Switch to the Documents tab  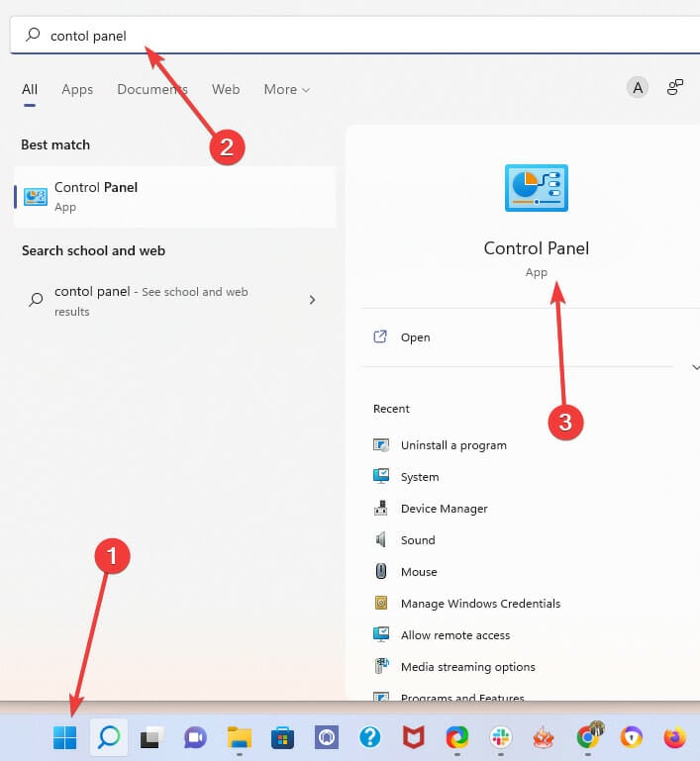click(x=152, y=89)
